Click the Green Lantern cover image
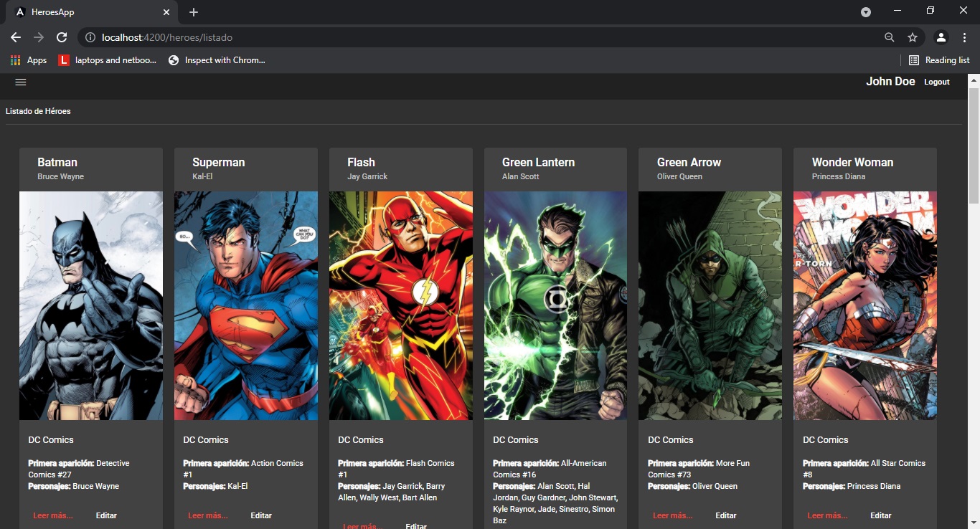This screenshot has width=980, height=529. pyautogui.click(x=556, y=305)
